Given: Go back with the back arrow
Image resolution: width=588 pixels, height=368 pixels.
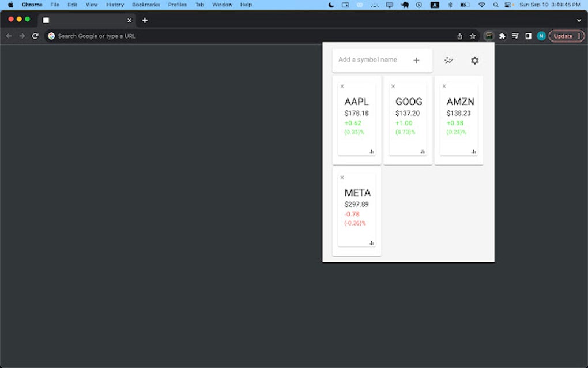Looking at the screenshot, I should [x=9, y=36].
